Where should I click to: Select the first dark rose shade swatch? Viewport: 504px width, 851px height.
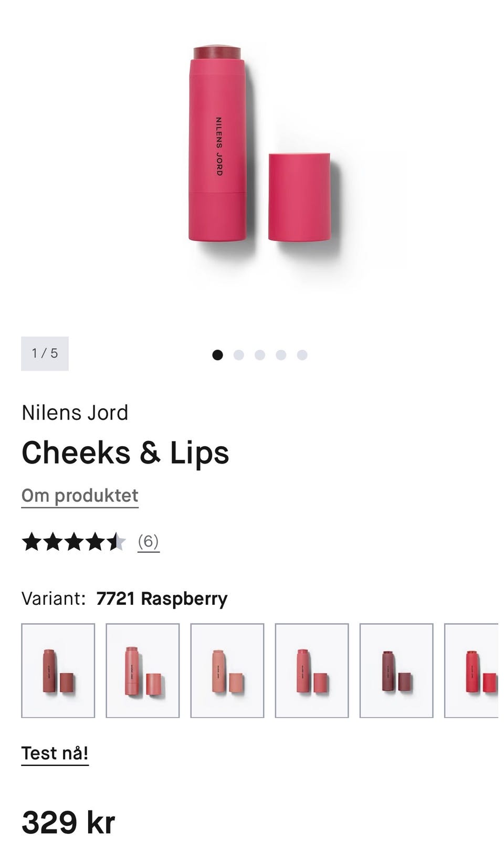(58, 670)
